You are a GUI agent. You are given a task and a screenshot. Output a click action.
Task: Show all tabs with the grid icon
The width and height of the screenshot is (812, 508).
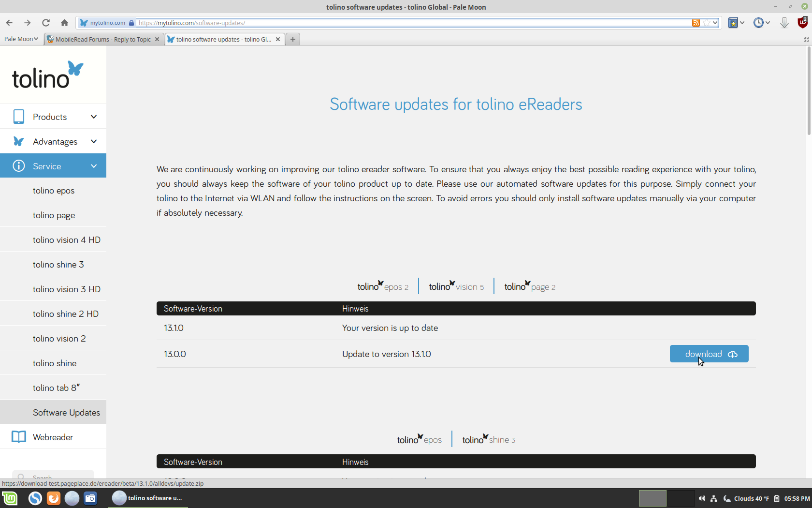pos(806,39)
